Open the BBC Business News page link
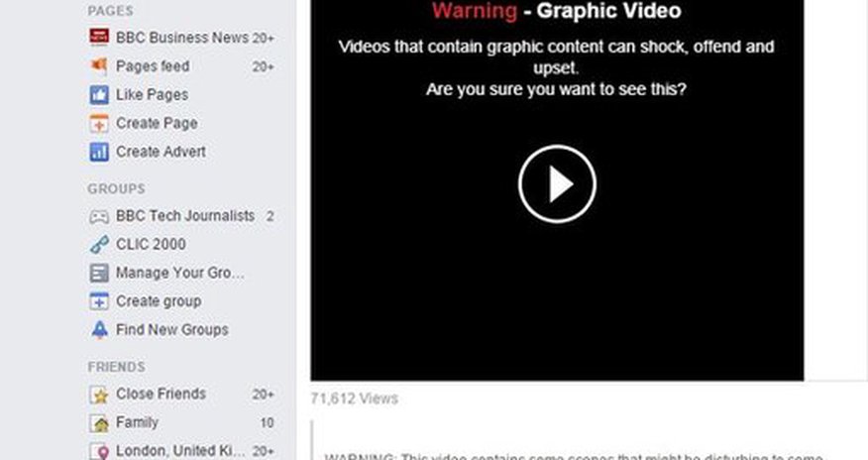Viewport: 868px width, 460px height. pos(182,38)
